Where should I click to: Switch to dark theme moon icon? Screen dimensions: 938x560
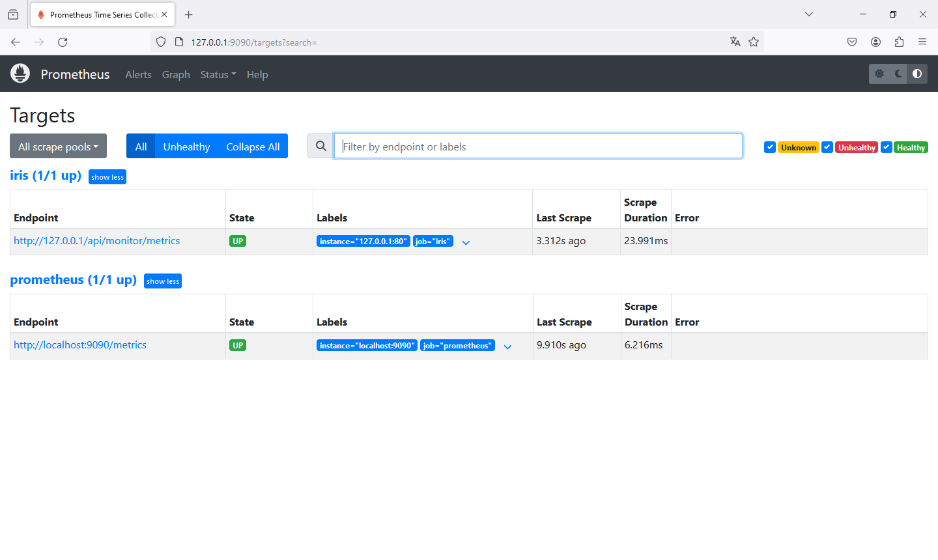tap(898, 74)
